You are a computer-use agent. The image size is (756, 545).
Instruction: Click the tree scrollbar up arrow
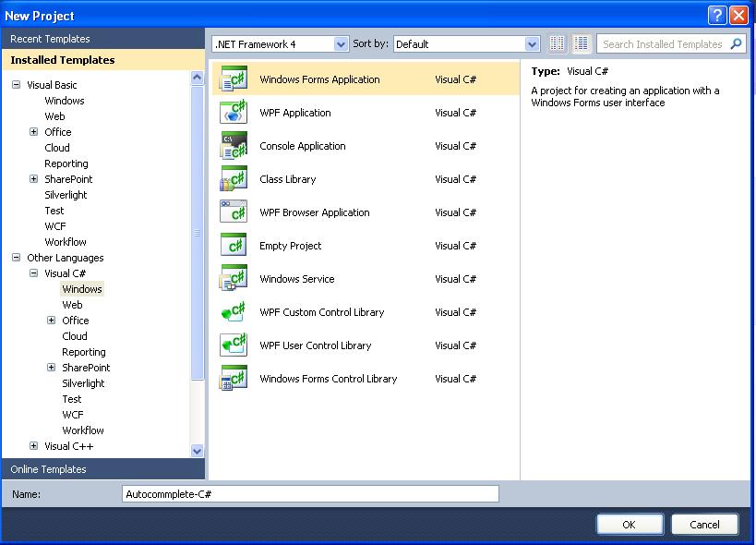pos(197,78)
